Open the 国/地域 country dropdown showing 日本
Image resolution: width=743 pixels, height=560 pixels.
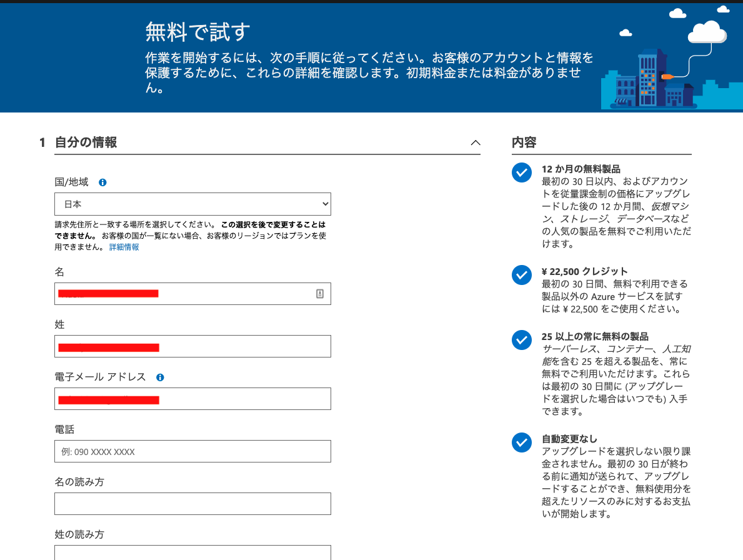tap(192, 204)
